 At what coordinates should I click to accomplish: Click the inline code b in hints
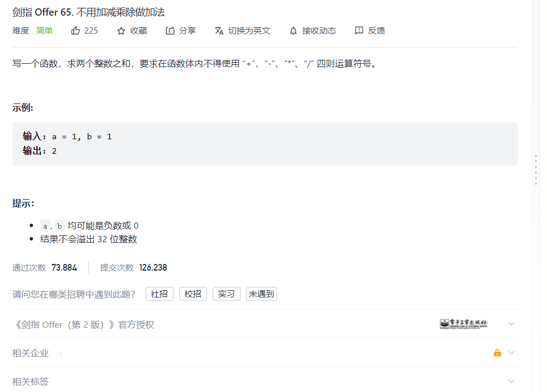coord(60,226)
